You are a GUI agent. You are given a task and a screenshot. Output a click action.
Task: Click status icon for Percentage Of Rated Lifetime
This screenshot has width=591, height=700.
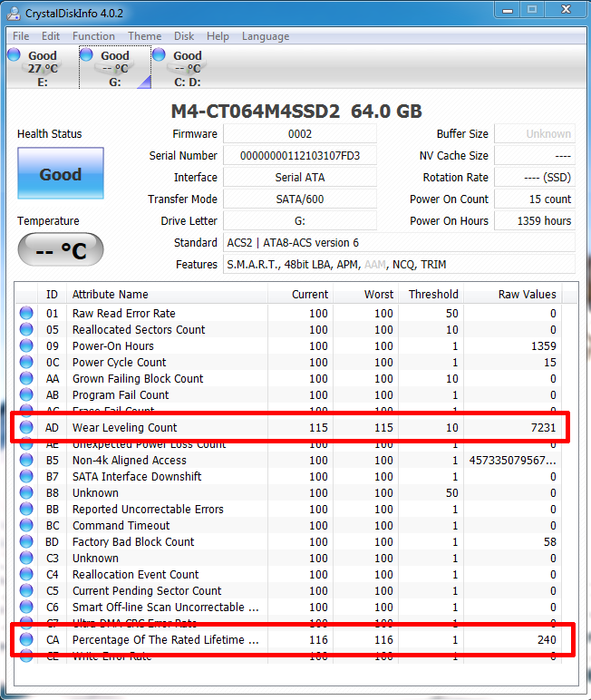pyautogui.click(x=26, y=639)
